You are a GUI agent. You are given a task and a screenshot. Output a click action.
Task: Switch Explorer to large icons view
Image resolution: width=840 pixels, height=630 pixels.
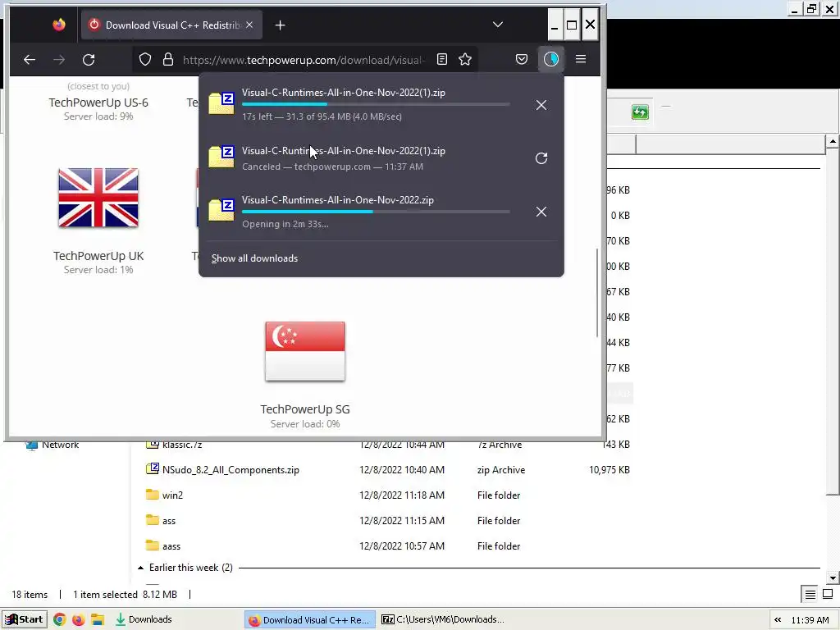pos(828,594)
